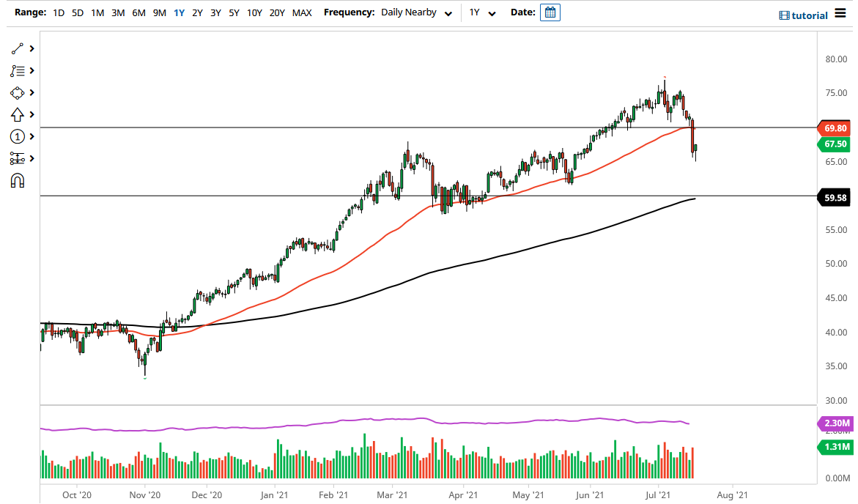Expand the trendline tool options chevron

(30, 48)
